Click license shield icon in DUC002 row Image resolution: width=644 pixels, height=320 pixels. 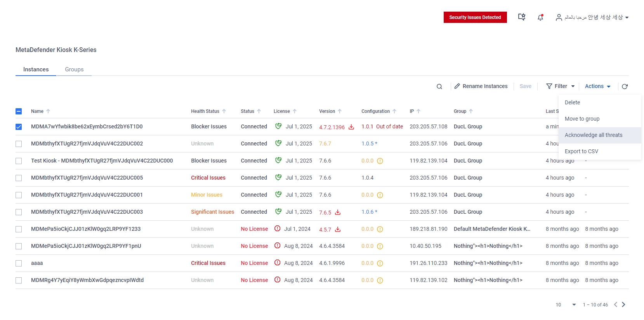click(x=278, y=143)
